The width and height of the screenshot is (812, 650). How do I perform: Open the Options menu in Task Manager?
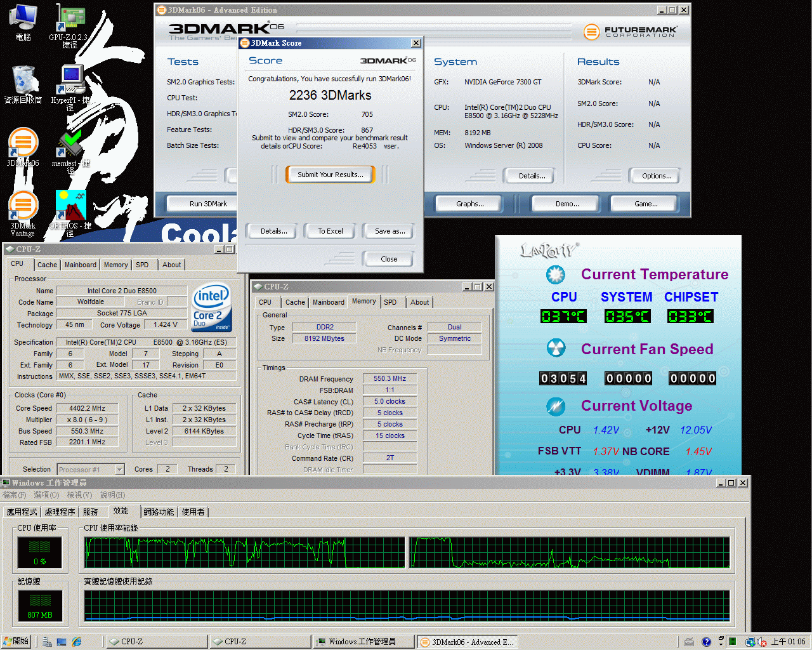46,495
